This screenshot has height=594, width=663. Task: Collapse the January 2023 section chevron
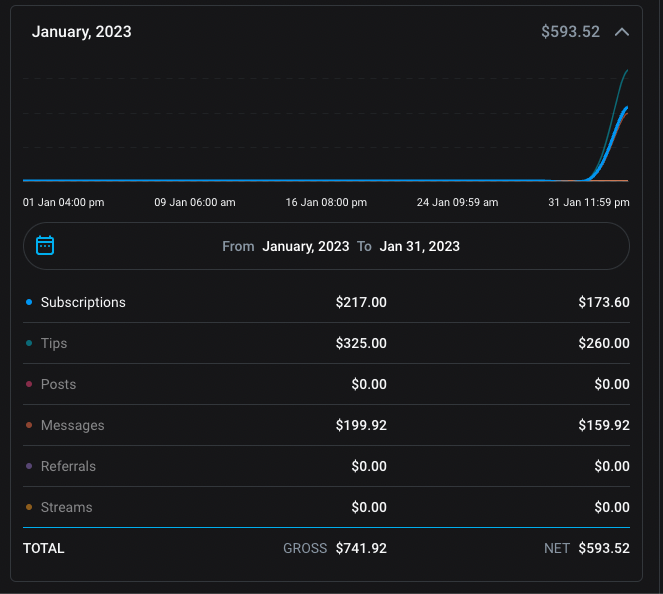point(622,32)
